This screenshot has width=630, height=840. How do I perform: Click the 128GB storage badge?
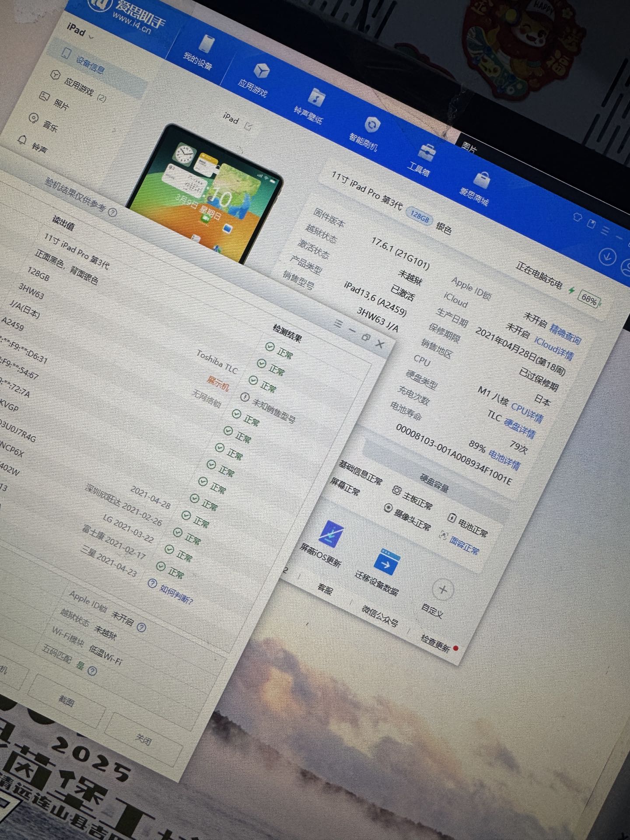click(419, 217)
